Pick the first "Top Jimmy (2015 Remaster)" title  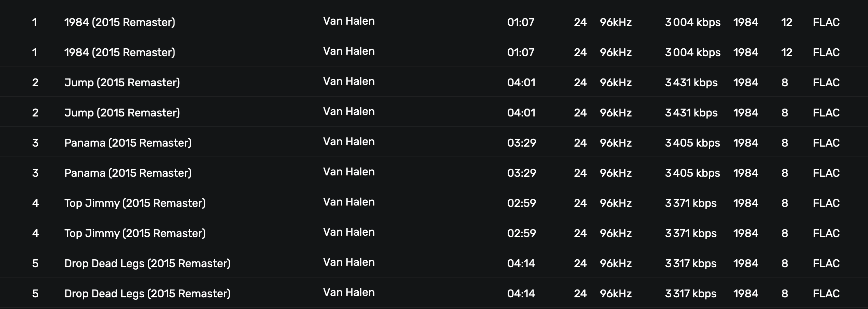tap(135, 203)
